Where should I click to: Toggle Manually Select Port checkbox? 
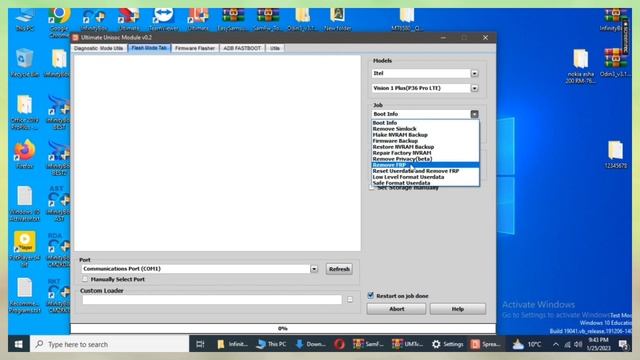coord(85,279)
